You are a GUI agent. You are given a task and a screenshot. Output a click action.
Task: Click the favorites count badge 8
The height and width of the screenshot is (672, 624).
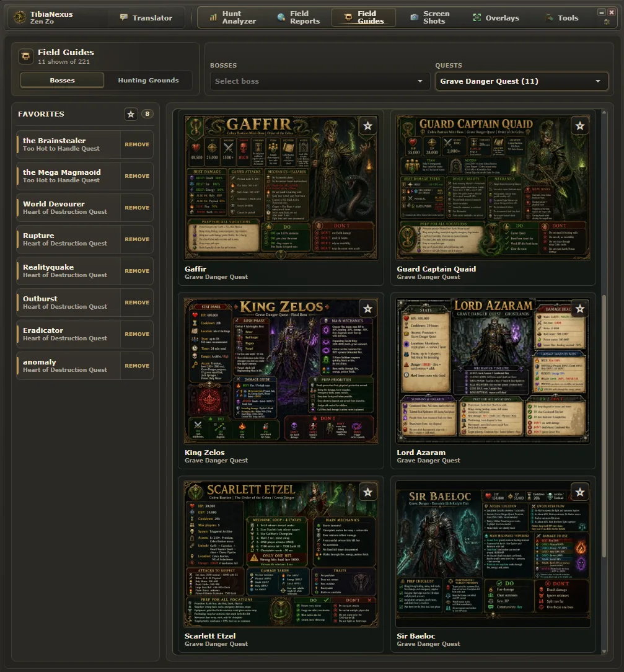(147, 114)
